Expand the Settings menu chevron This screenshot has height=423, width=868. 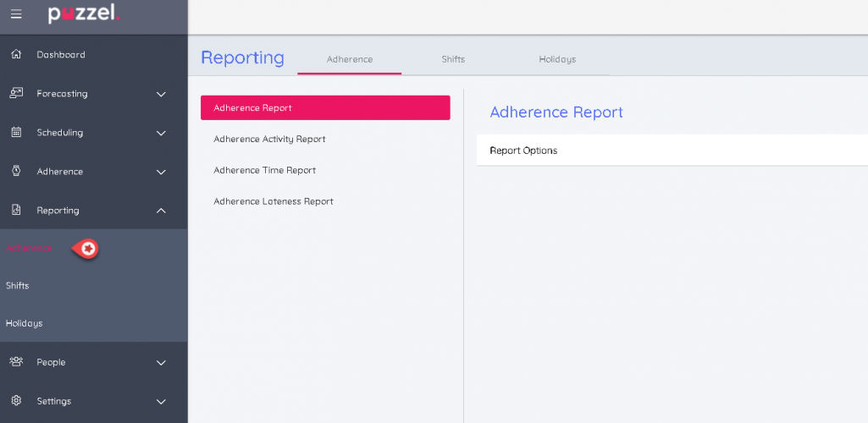161,402
